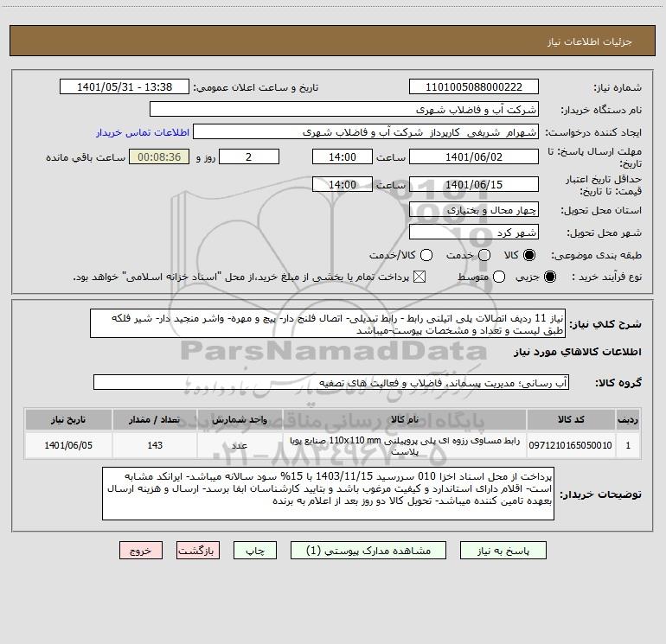Toggle the Islamic treasury payment checkbox
Image resolution: width=666 pixels, height=644 pixels.
[x=419, y=277]
